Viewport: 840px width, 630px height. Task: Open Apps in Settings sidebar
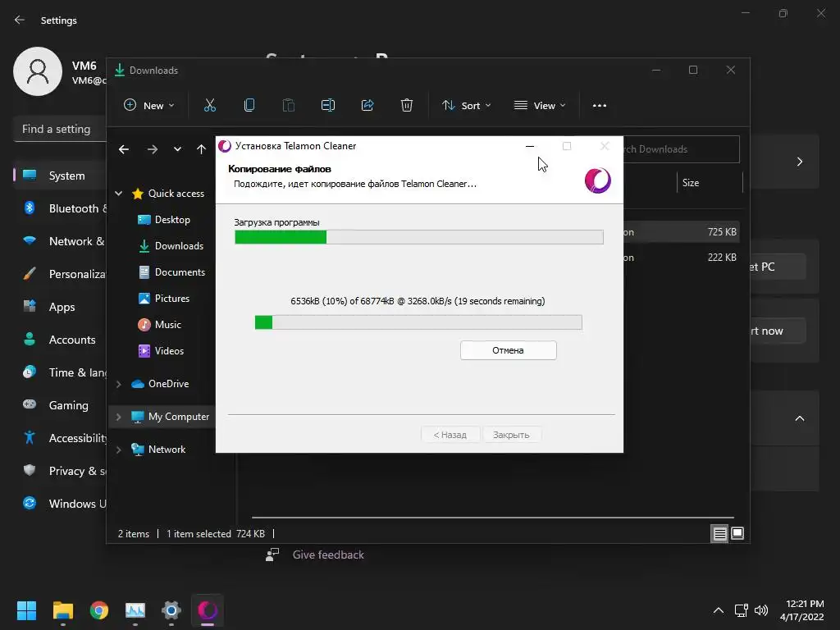pos(60,307)
